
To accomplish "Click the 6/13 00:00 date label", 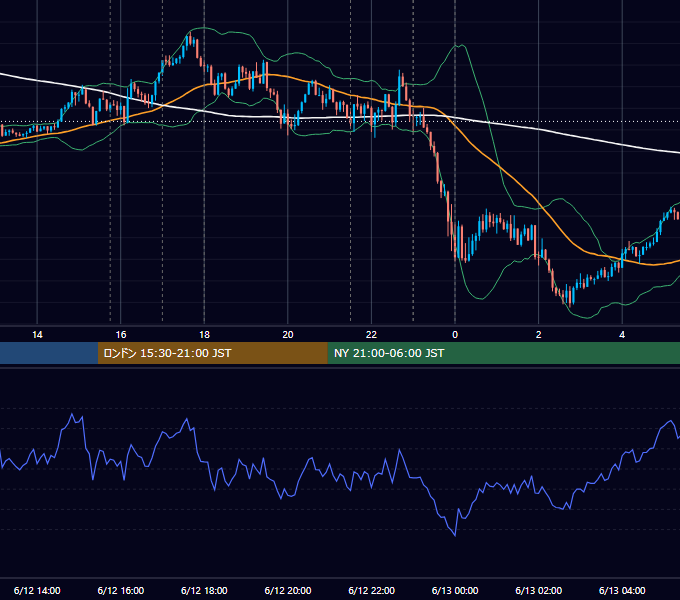I will [455, 590].
